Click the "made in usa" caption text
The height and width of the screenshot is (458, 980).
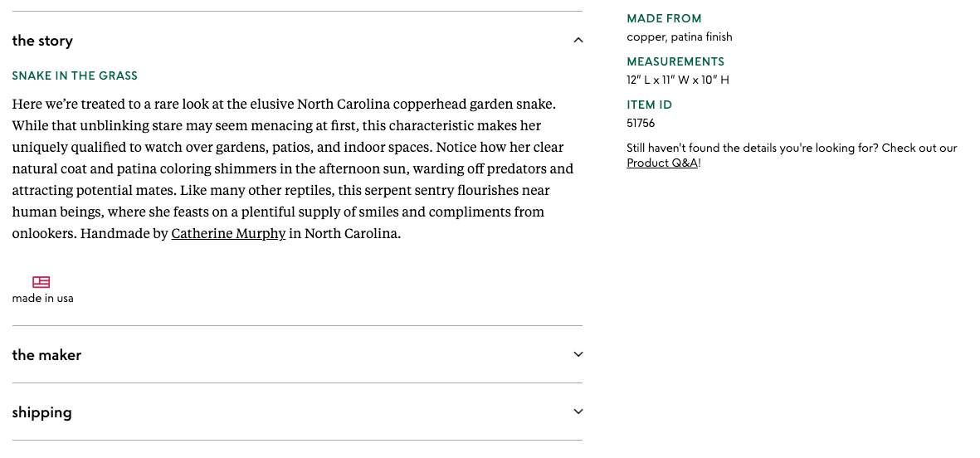tap(42, 298)
